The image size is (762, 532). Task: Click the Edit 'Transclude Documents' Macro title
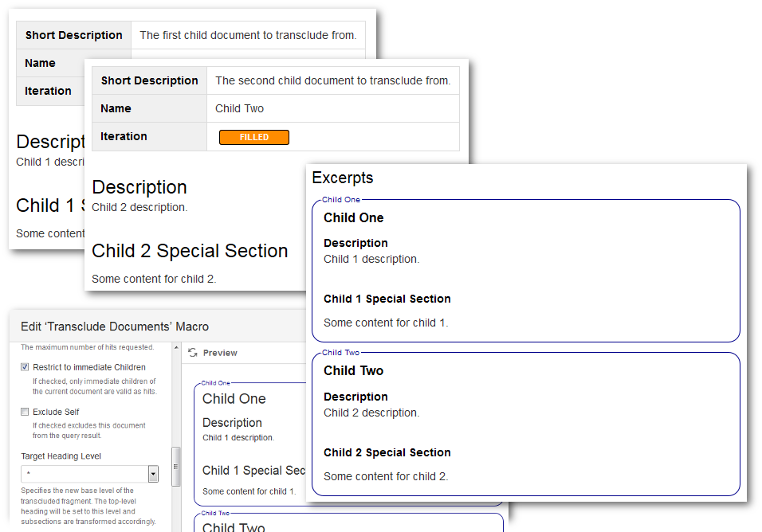(x=115, y=327)
